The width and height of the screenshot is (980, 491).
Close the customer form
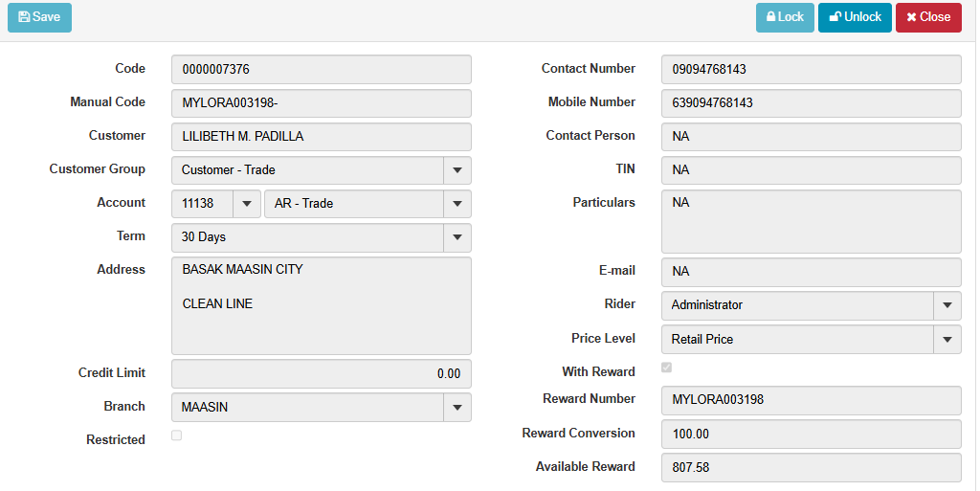pyautogui.click(x=927, y=17)
